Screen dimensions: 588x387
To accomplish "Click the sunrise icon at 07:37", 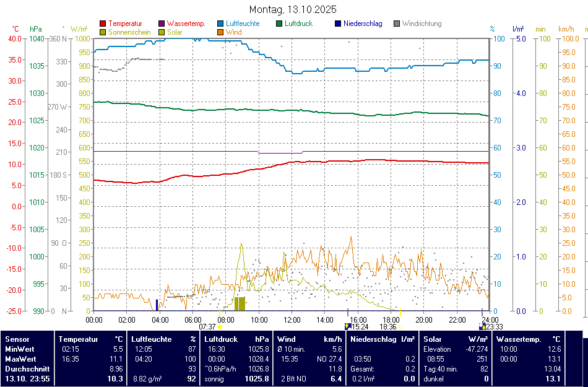I will point(220,326).
